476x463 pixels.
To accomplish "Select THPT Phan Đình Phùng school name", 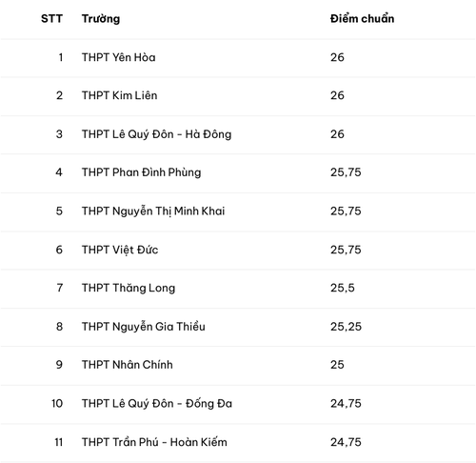I will pyautogui.click(x=142, y=172).
